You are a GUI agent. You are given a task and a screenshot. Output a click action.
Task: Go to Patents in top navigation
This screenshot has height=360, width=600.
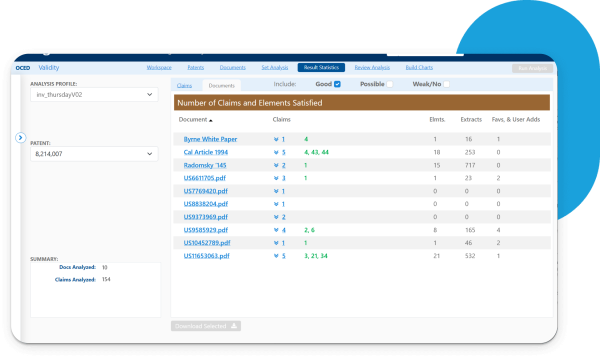click(x=196, y=68)
